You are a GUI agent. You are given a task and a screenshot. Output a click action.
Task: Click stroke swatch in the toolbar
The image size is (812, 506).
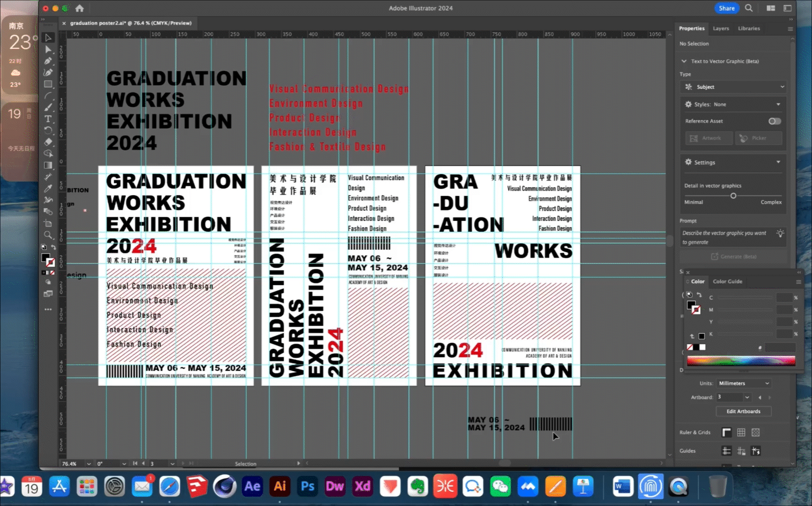click(x=51, y=262)
